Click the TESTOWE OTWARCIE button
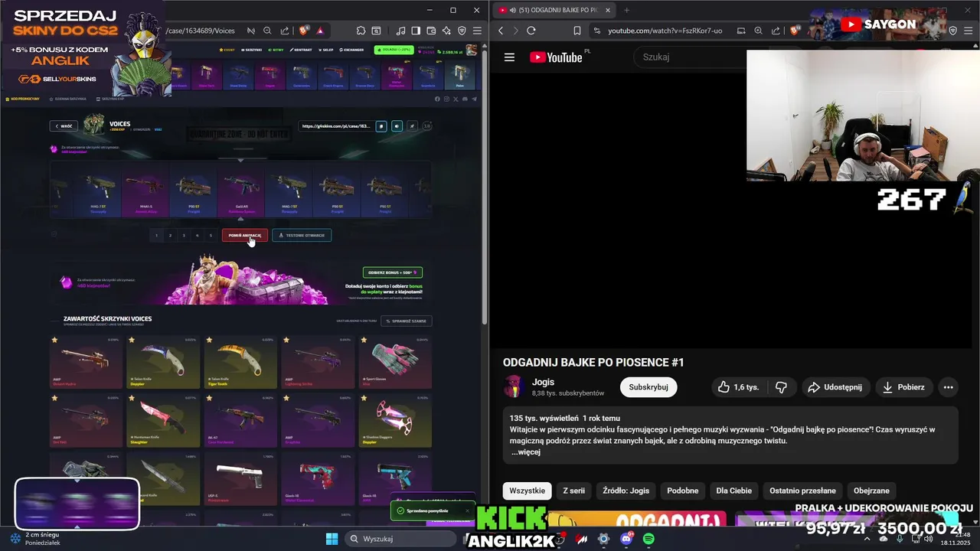980x551 pixels. [x=302, y=235]
